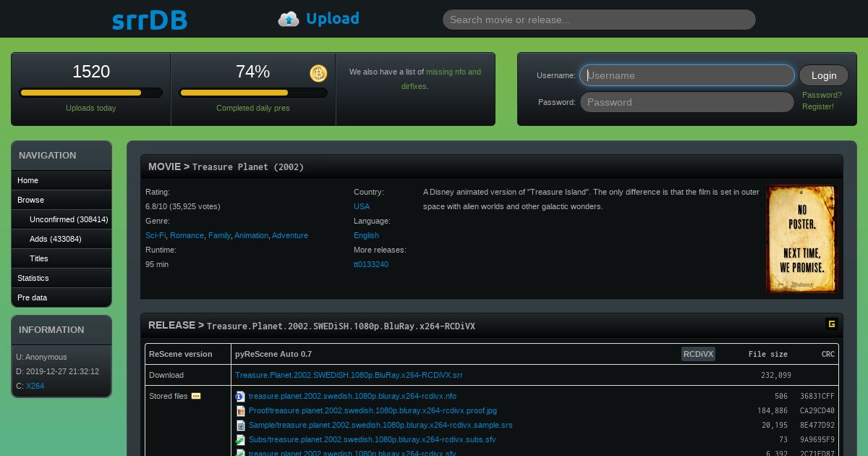
Task: Click the subs.sfv checkmark file icon
Action: click(240, 439)
